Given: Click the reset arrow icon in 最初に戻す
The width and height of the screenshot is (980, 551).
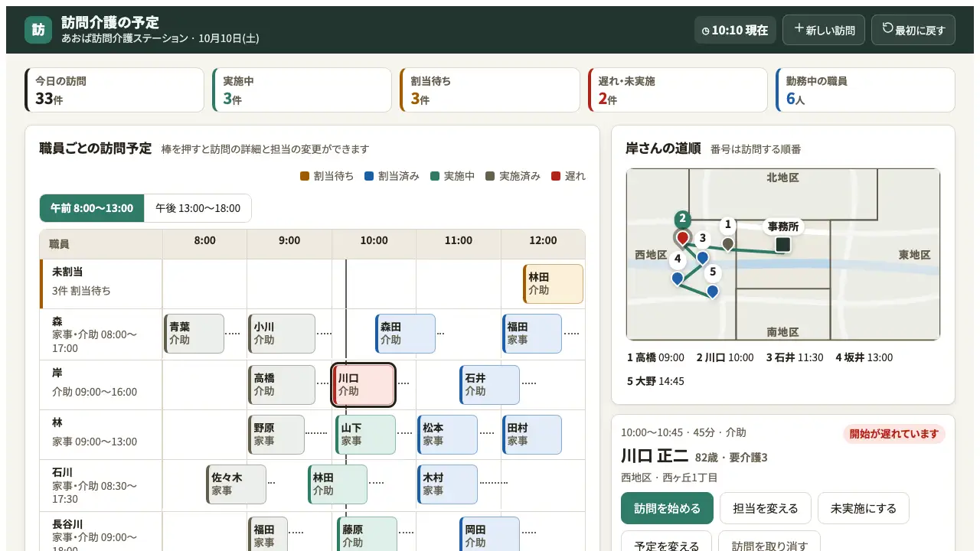Looking at the screenshot, I should click(x=887, y=28).
